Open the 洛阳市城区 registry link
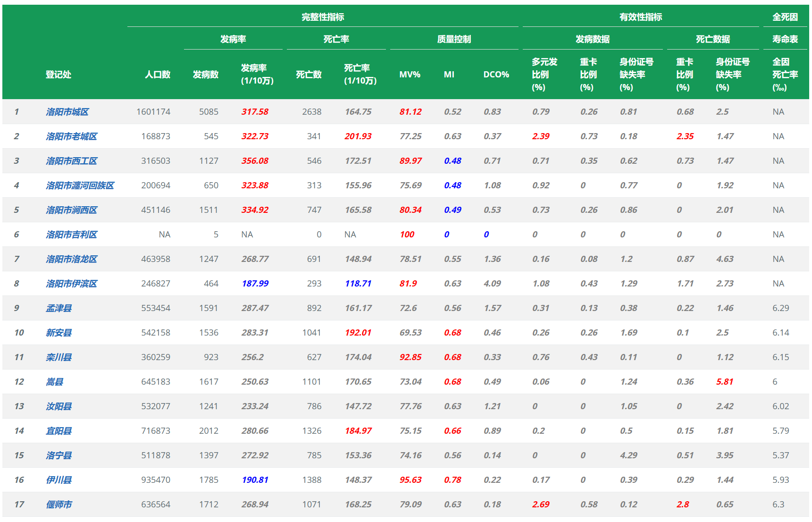 pyautogui.click(x=67, y=112)
